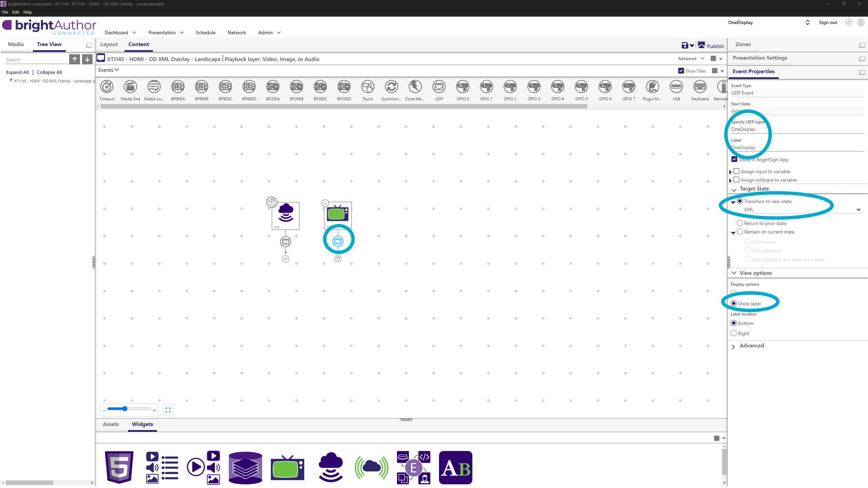The height and width of the screenshot is (488, 868).
Task: Select the Timeout event icon
Action: pos(107,87)
